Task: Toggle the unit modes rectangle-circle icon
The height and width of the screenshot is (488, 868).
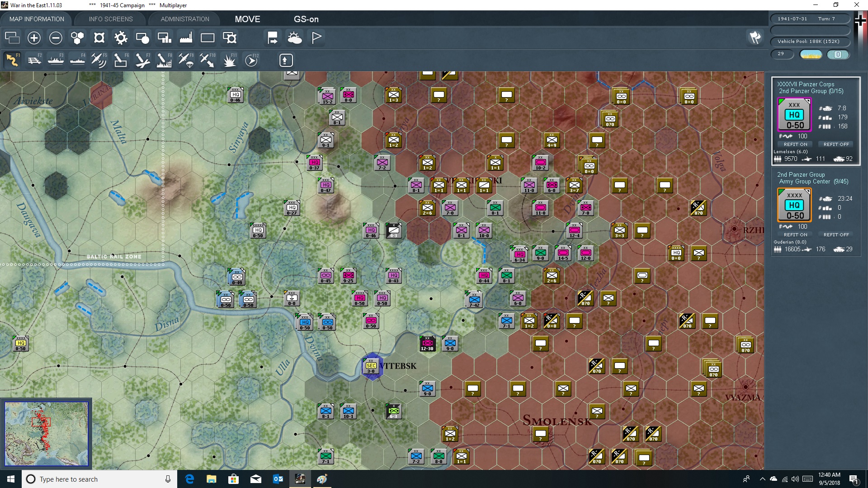Action: 142,38
